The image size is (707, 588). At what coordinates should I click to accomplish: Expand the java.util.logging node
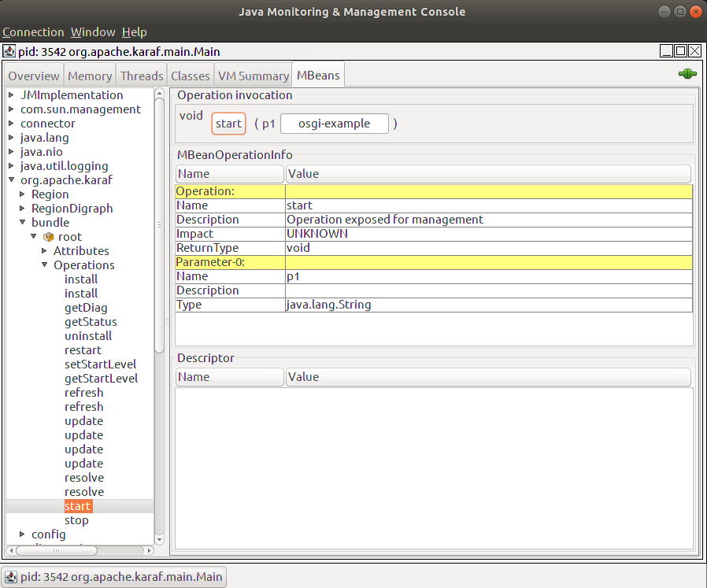[11, 165]
